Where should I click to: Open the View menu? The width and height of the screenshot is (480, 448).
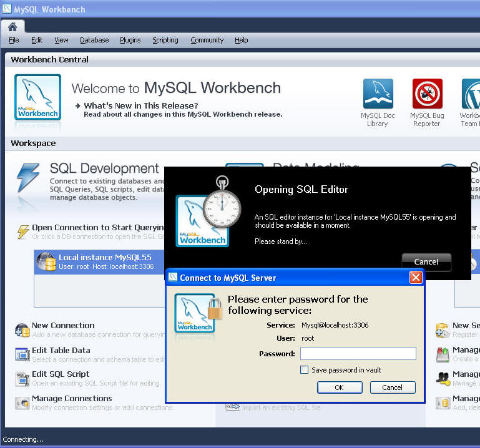tap(61, 40)
